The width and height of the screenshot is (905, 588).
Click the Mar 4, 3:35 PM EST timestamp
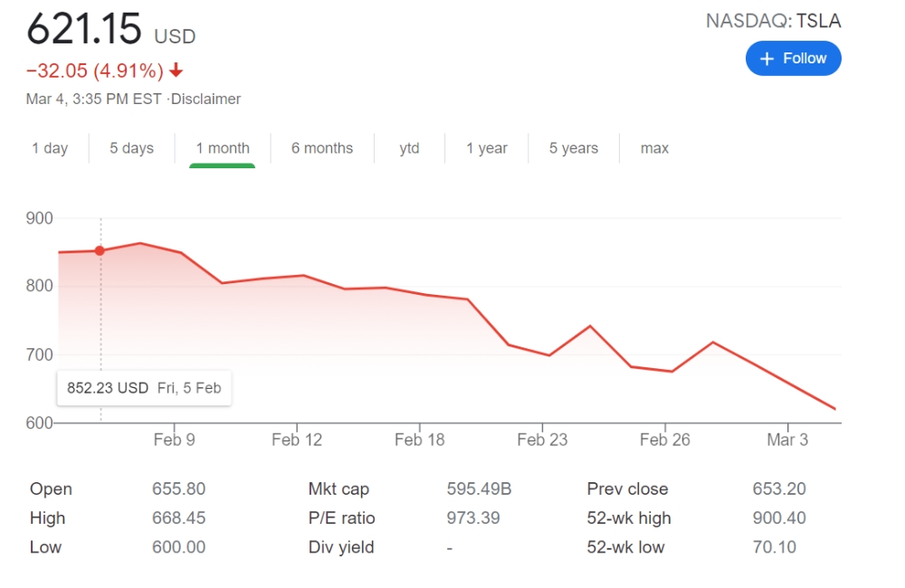(x=93, y=99)
